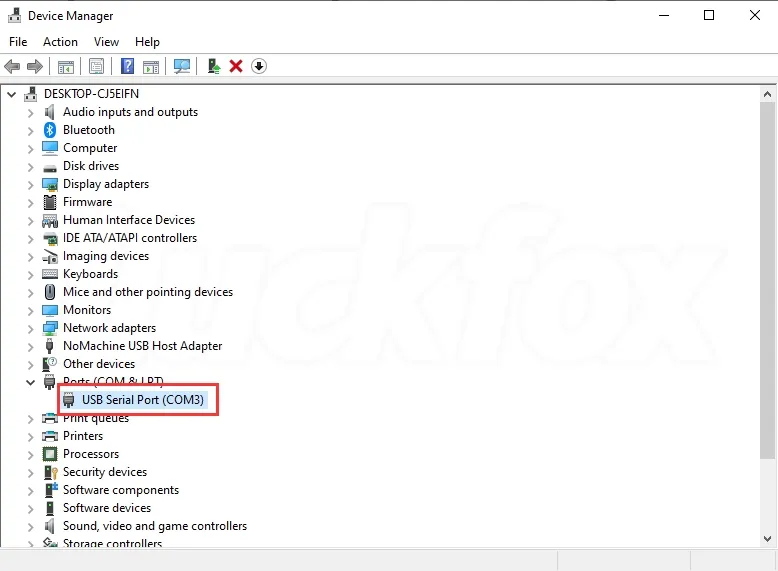778x571 pixels.
Task: Open the Help menu
Action: pos(147,42)
